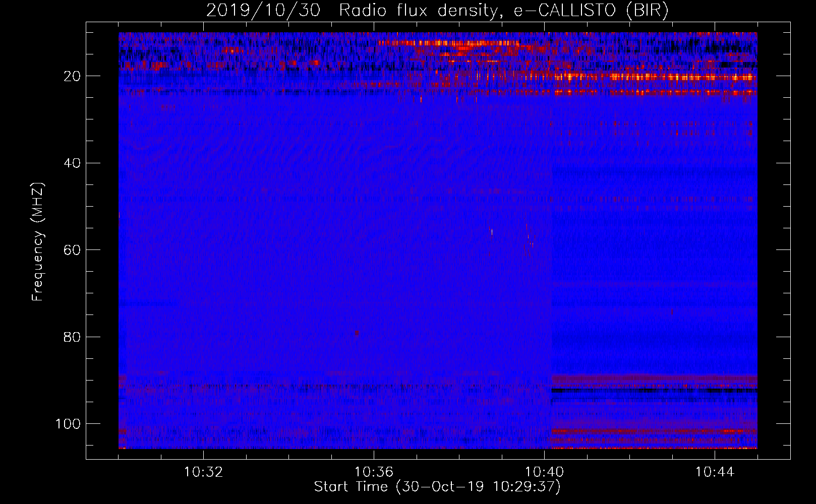Click the 10:36 time tick label

point(374,472)
